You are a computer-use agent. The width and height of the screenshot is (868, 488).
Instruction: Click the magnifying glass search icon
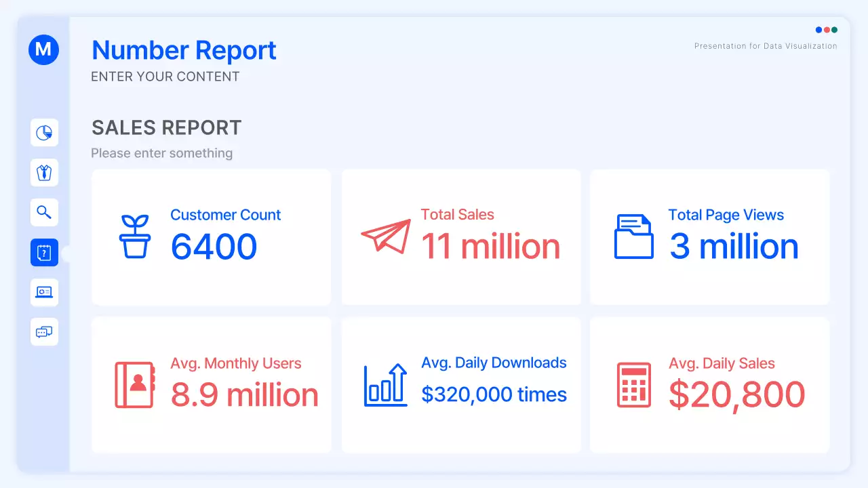[x=44, y=213]
